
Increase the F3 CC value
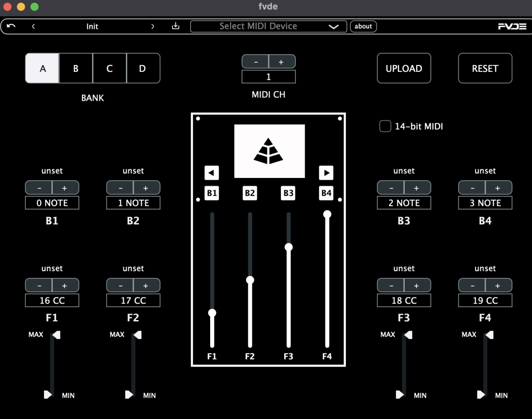point(417,285)
